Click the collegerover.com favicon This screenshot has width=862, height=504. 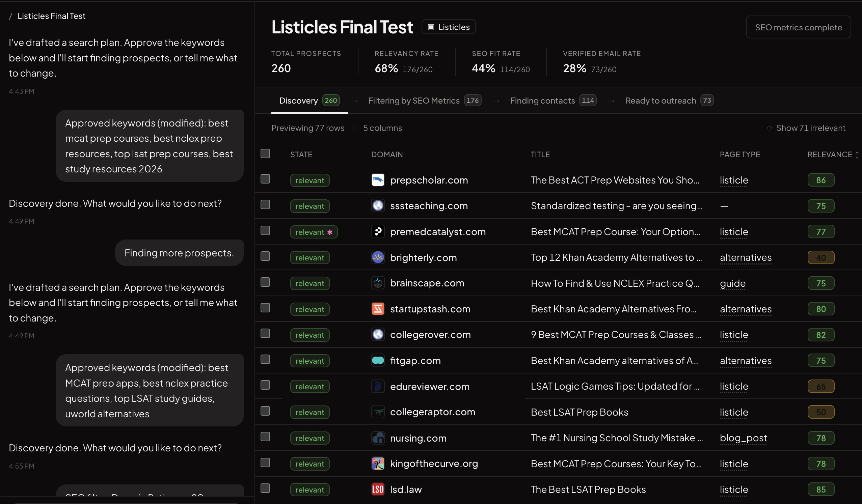pos(378,334)
